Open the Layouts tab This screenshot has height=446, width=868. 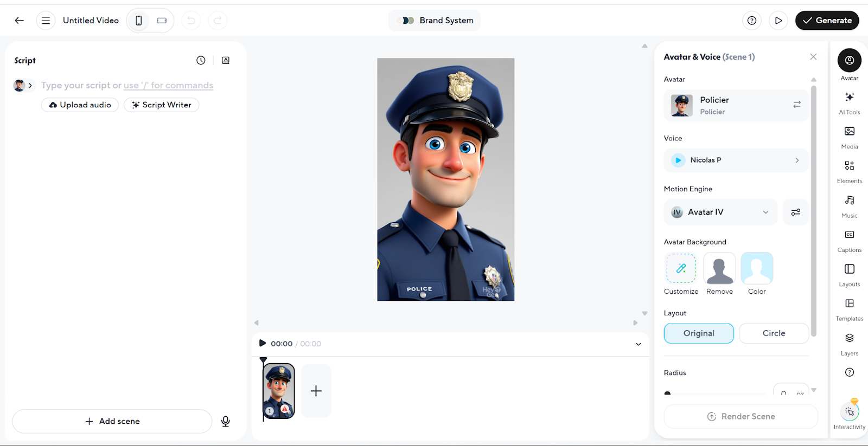coord(849,274)
